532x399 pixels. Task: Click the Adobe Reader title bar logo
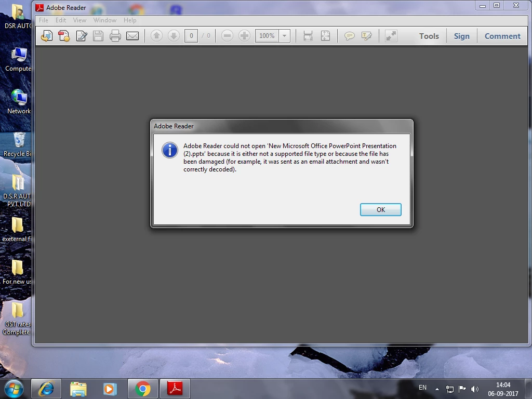click(x=39, y=7)
